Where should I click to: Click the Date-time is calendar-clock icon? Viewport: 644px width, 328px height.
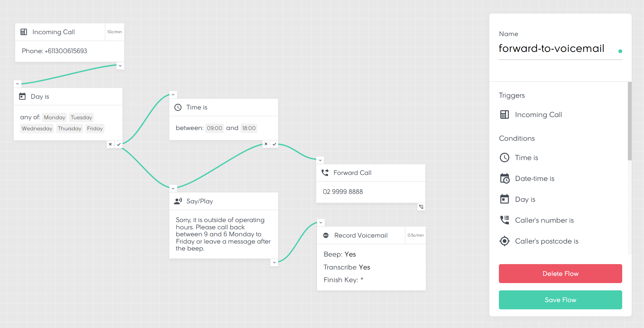(505, 179)
